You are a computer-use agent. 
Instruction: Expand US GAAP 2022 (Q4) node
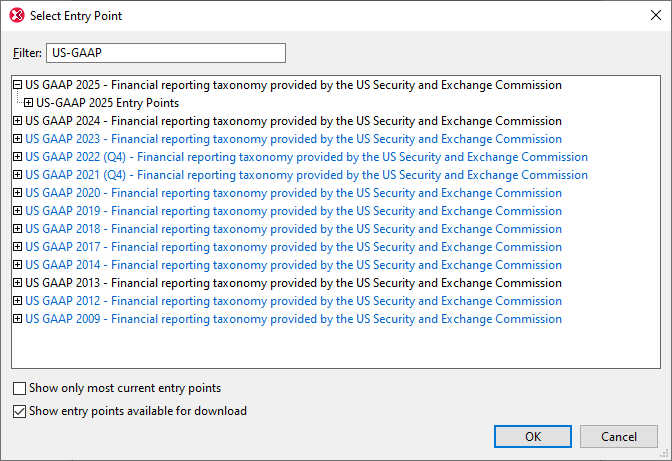click(18, 157)
